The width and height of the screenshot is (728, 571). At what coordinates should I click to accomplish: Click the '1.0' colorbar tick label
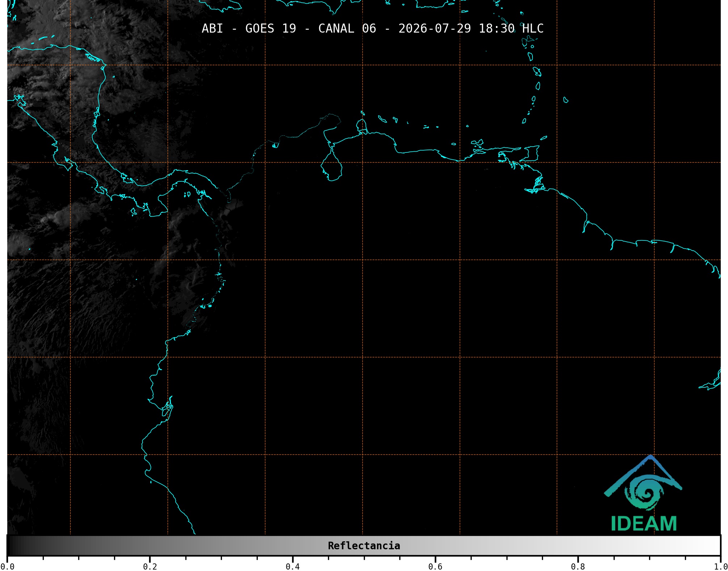[720, 566]
